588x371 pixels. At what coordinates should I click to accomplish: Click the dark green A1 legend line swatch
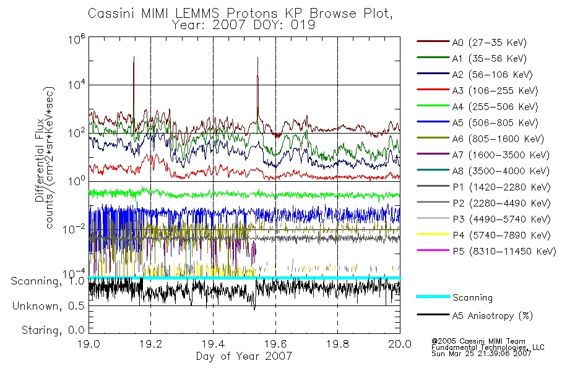[x=433, y=58]
